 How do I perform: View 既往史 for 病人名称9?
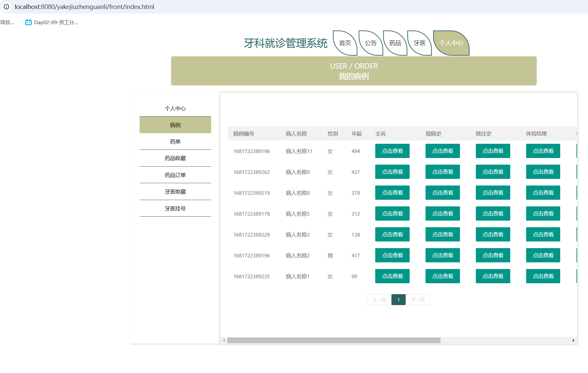493,172
